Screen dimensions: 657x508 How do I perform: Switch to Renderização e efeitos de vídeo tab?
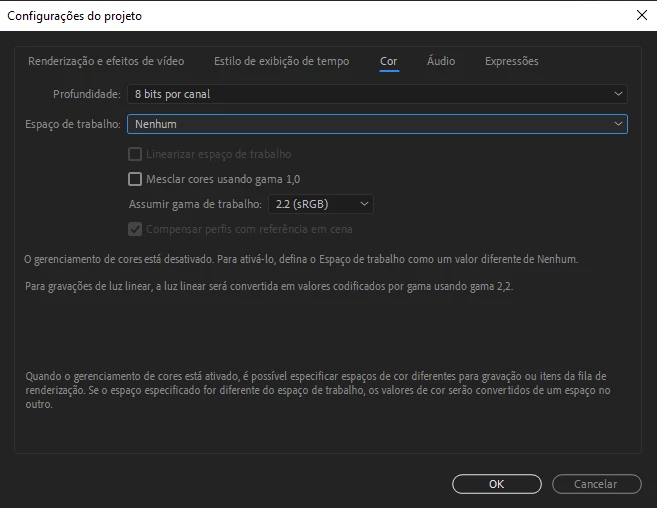tap(106, 61)
